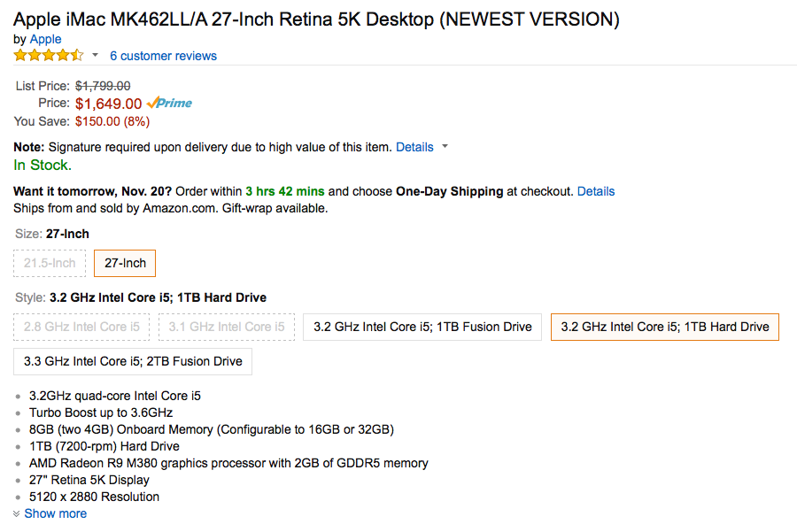Choose 3.1 GHz Intel Core i5 style
The height and width of the screenshot is (532, 797).
click(227, 327)
